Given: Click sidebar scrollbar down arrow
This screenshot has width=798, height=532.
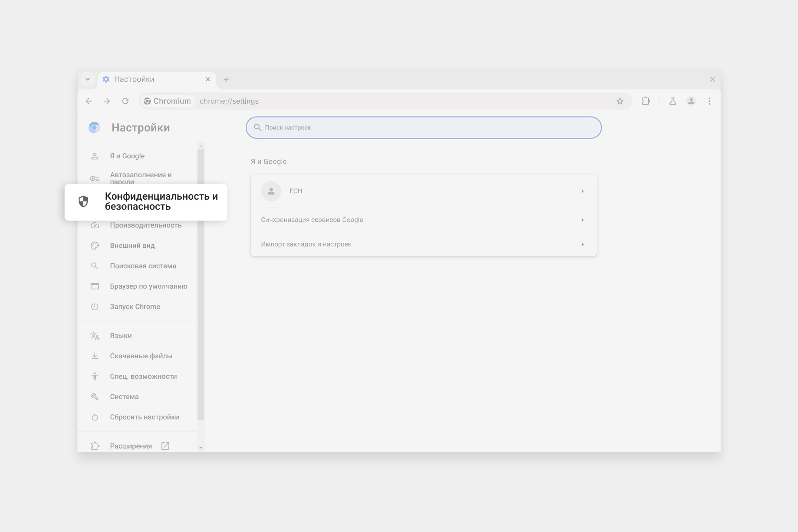Looking at the screenshot, I should click(x=201, y=448).
